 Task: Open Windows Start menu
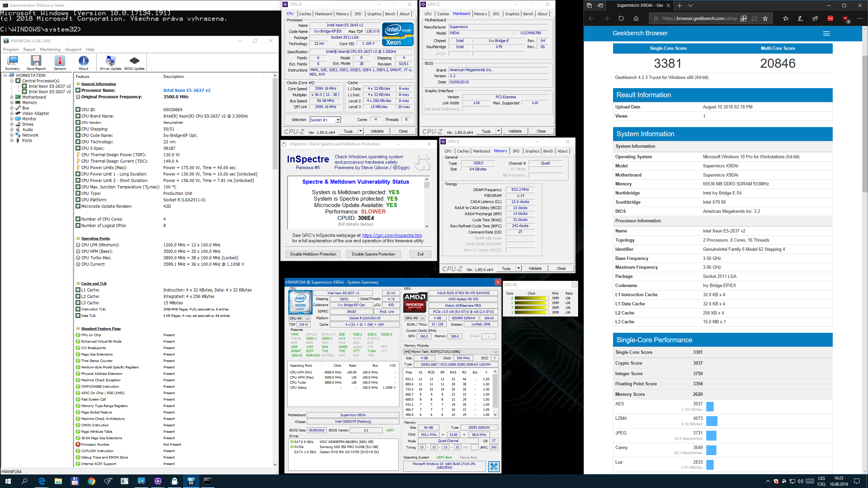point(8,481)
